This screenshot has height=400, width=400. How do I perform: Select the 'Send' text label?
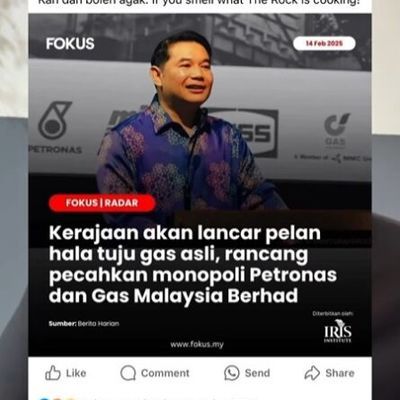(x=257, y=373)
